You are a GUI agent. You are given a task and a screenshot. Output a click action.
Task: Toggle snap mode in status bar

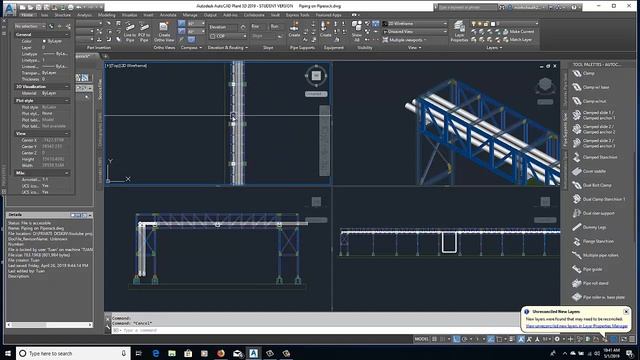pyautogui.click(x=442, y=339)
